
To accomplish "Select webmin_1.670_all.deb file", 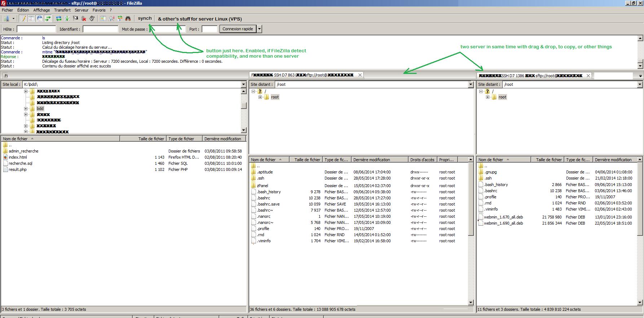I will tap(503, 217).
